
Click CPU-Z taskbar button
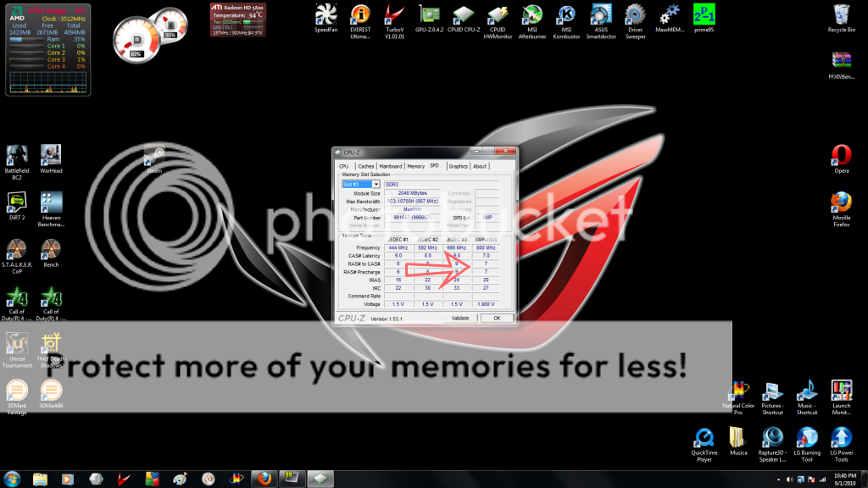pos(320,480)
